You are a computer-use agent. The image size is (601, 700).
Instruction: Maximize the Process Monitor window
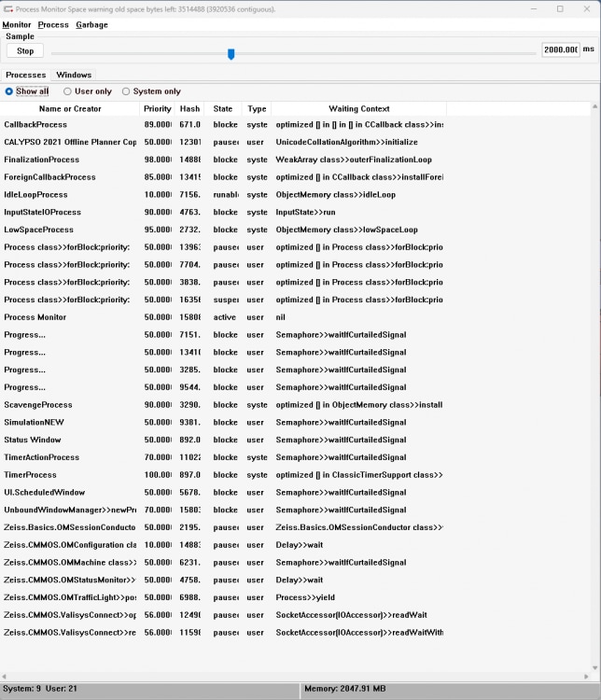pyautogui.click(x=560, y=9)
